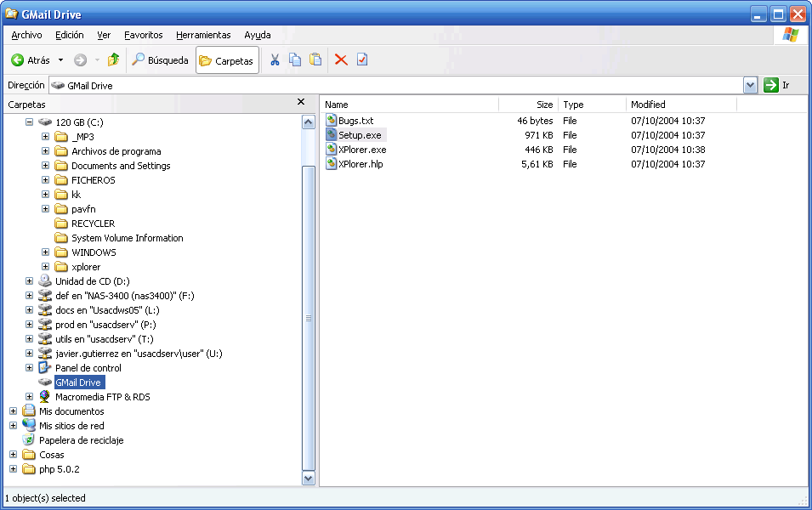
Task: Open the address bar dropdown arrow
Action: (750, 86)
